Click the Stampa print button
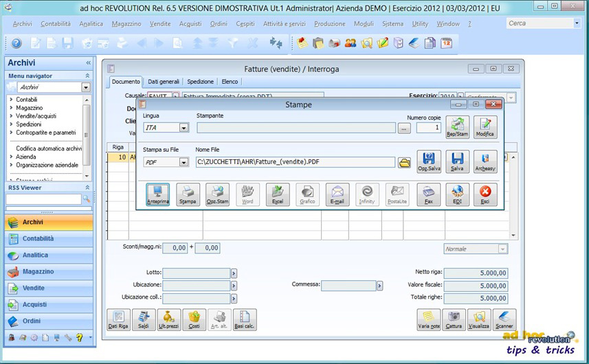Screen dimensions: 589x364 (x=188, y=194)
